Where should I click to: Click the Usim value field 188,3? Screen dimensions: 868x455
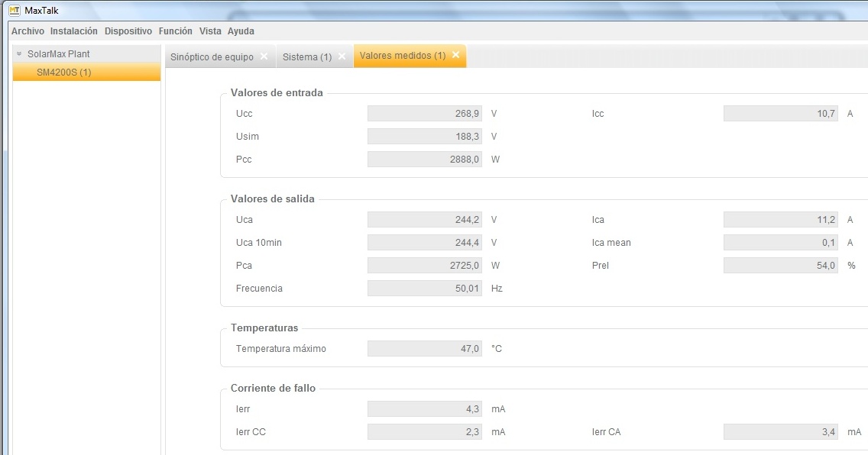(425, 136)
